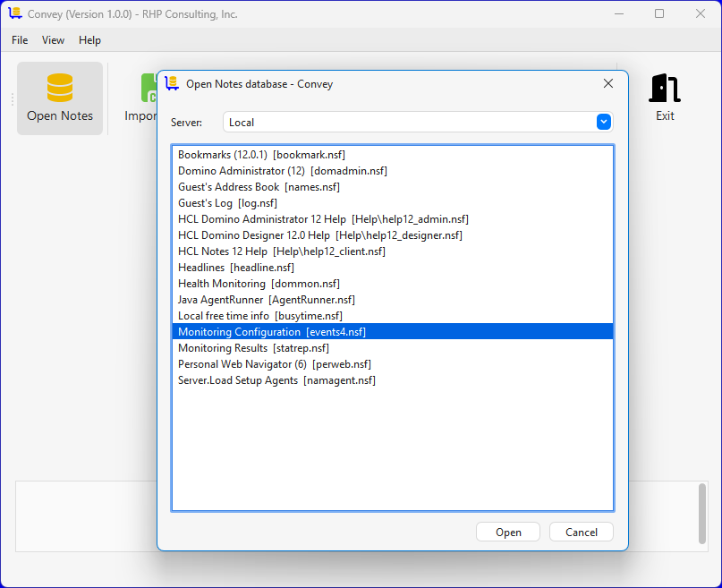Open the File menu

pos(20,40)
